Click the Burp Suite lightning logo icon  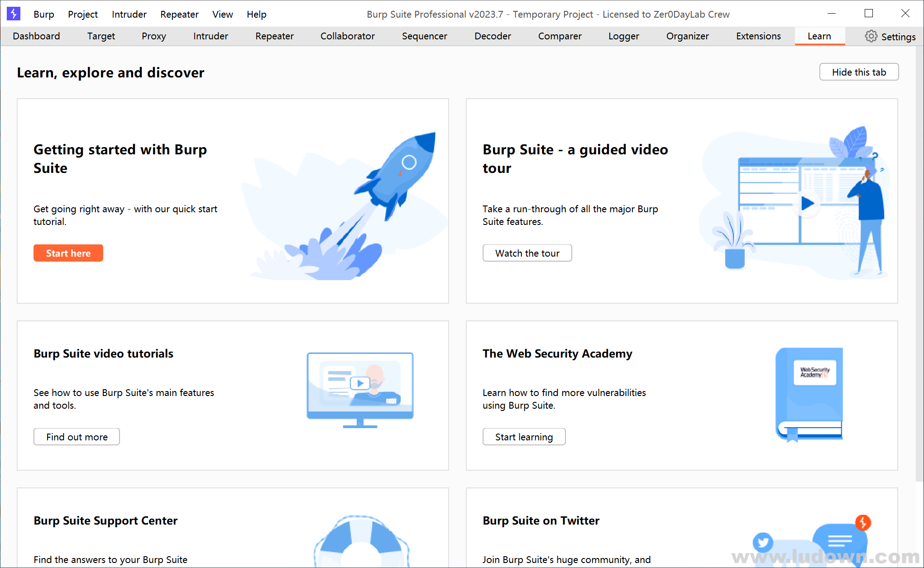14,14
